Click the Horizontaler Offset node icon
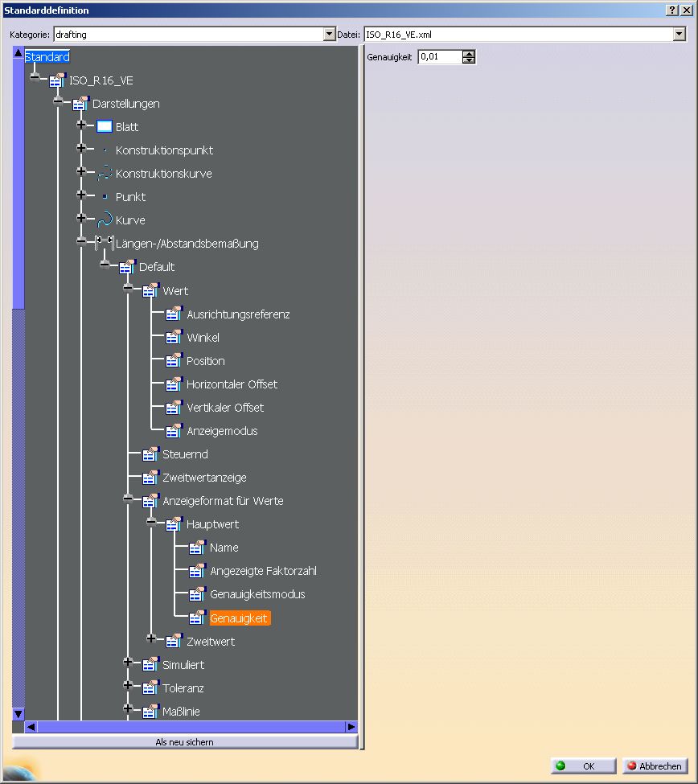698x784 pixels. [174, 384]
